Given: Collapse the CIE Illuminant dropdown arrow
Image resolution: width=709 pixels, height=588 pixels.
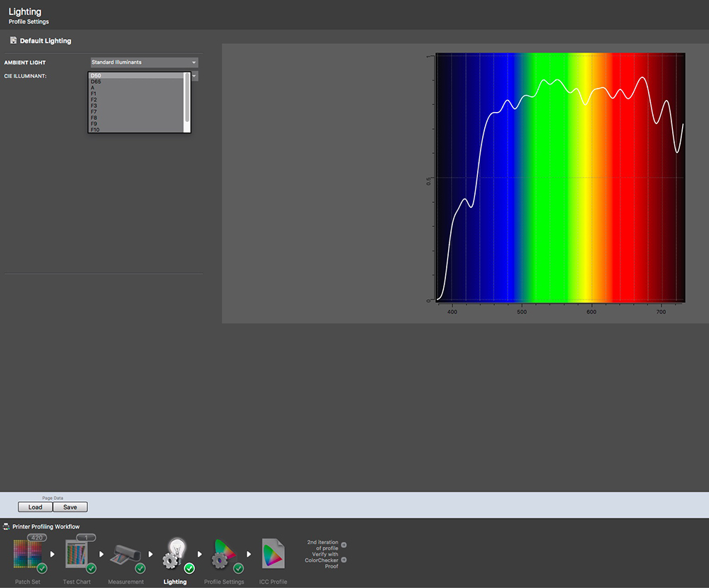Looking at the screenshot, I should [194, 75].
